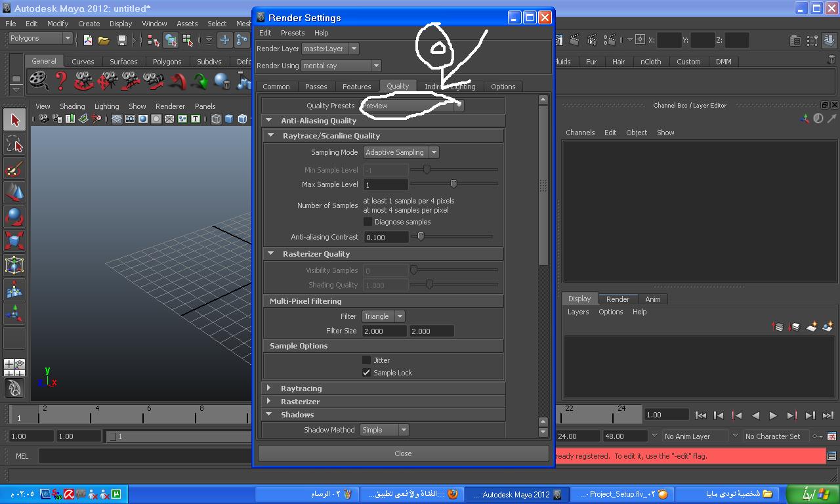Close the Render Settings with Close button
The image size is (840, 504).
click(x=403, y=453)
